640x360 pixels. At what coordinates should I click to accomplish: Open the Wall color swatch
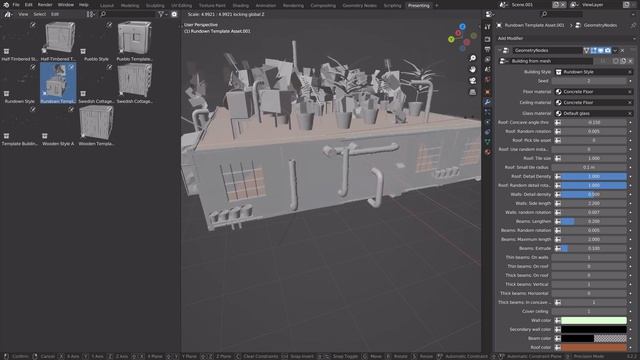[593, 320]
